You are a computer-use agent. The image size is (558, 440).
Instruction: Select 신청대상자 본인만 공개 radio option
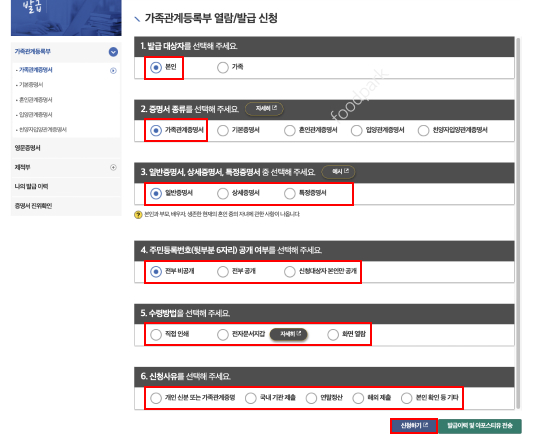tap(290, 272)
